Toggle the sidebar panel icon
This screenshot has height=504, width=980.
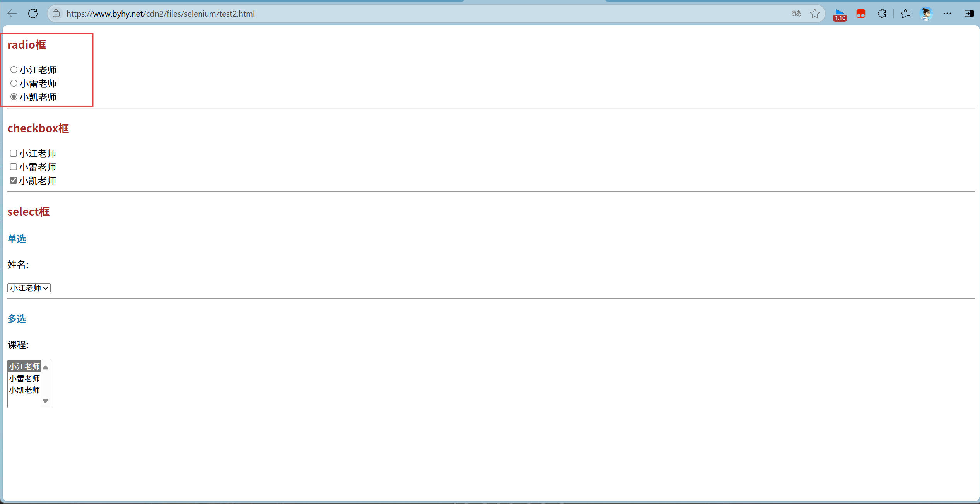click(969, 14)
